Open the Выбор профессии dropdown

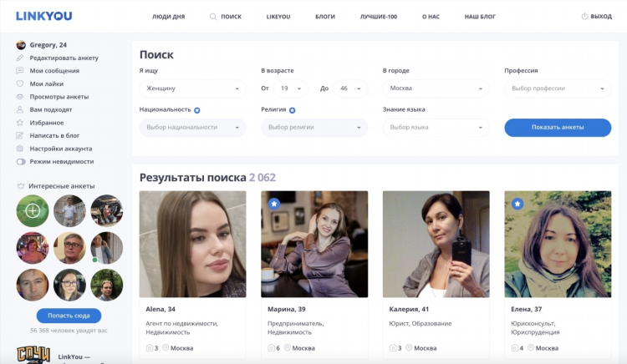point(558,88)
